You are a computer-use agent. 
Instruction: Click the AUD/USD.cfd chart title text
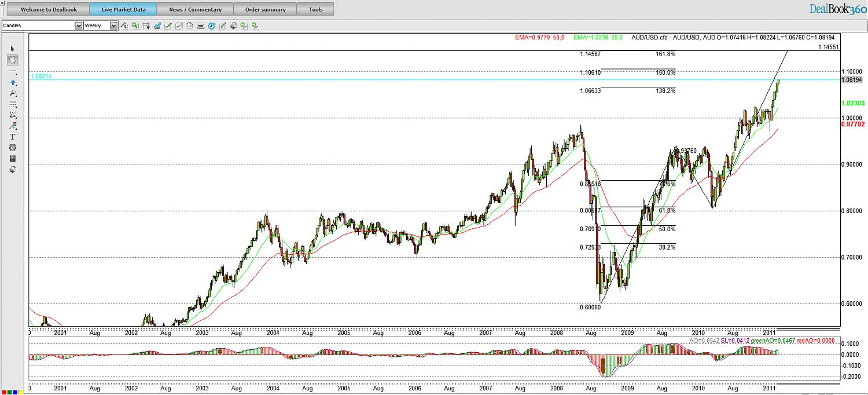[733, 38]
